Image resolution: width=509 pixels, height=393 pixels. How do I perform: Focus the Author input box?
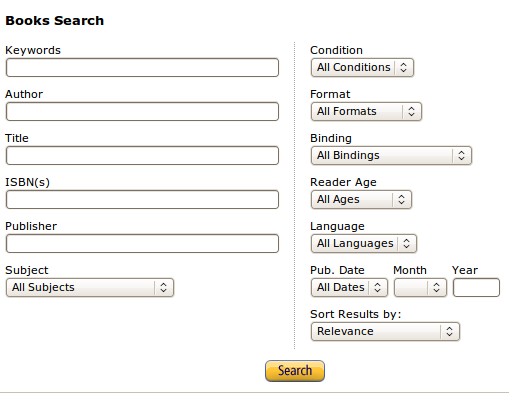142,112
